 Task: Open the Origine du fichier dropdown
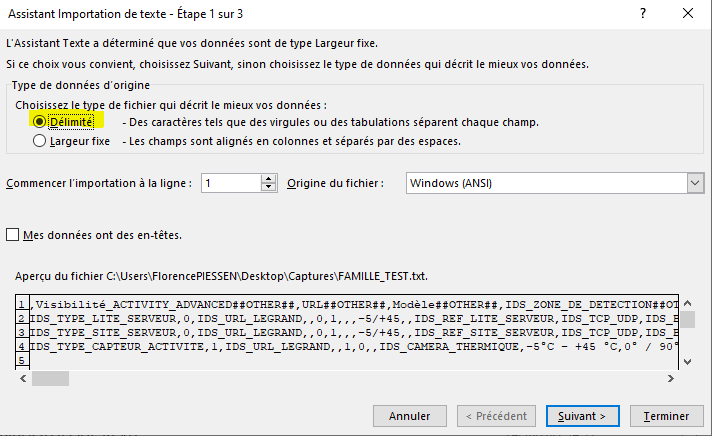point(695,183)
